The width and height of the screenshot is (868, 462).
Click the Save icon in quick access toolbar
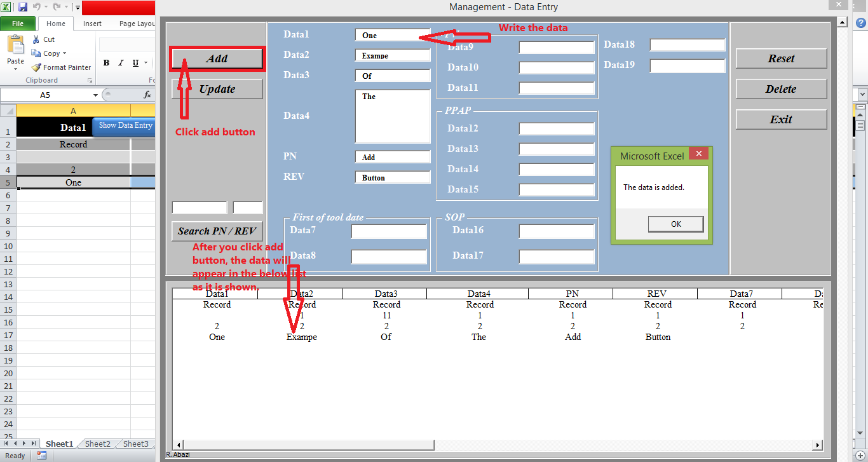[x=23, y=7]
